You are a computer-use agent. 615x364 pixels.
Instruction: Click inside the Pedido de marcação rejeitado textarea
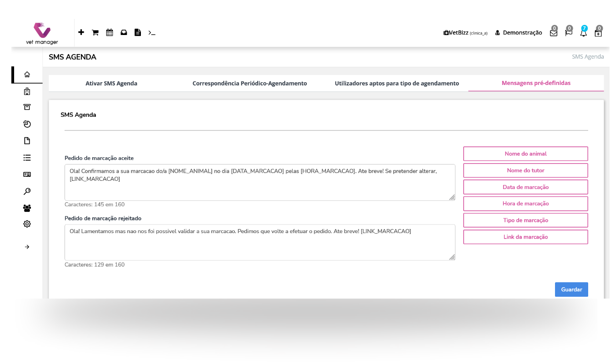pyautogui.click(x=259, y=242)
